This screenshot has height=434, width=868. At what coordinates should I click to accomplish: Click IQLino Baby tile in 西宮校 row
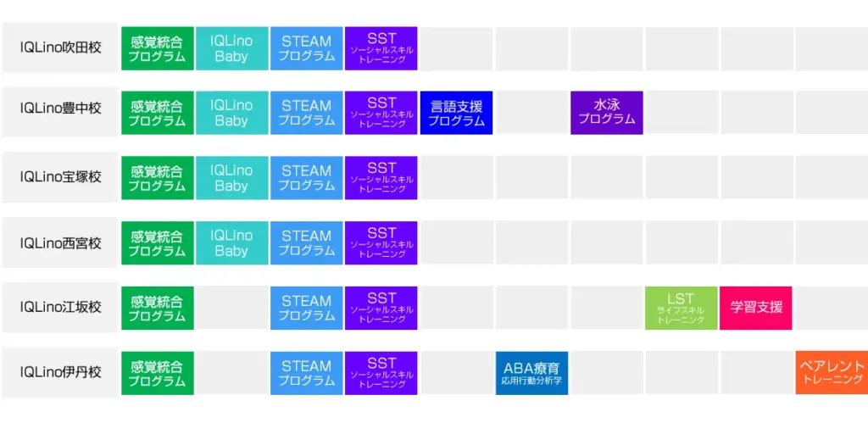point(231,242)
